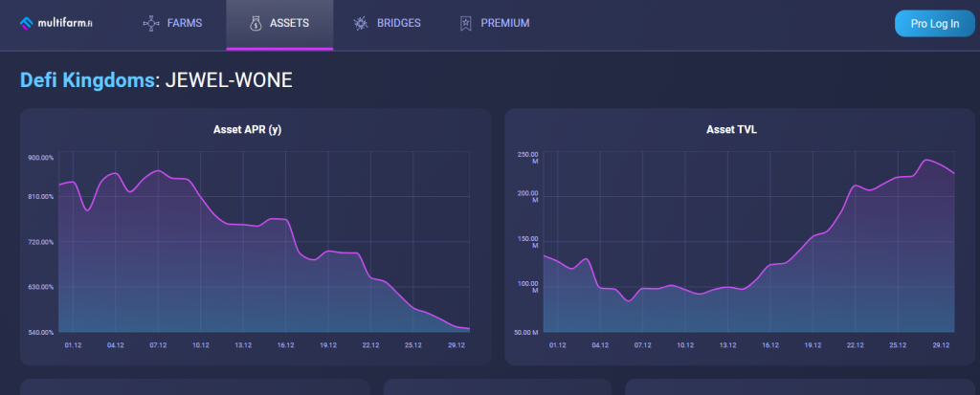Click 16.12 date on TVL chart
Viewport: 980px width, 395px height.
click(770, 345)
